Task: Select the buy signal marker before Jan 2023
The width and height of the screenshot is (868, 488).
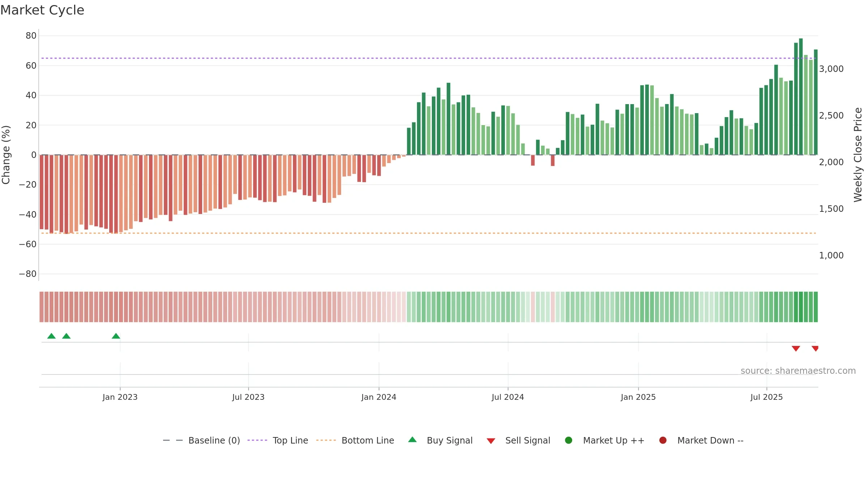Action: point(116,336)
